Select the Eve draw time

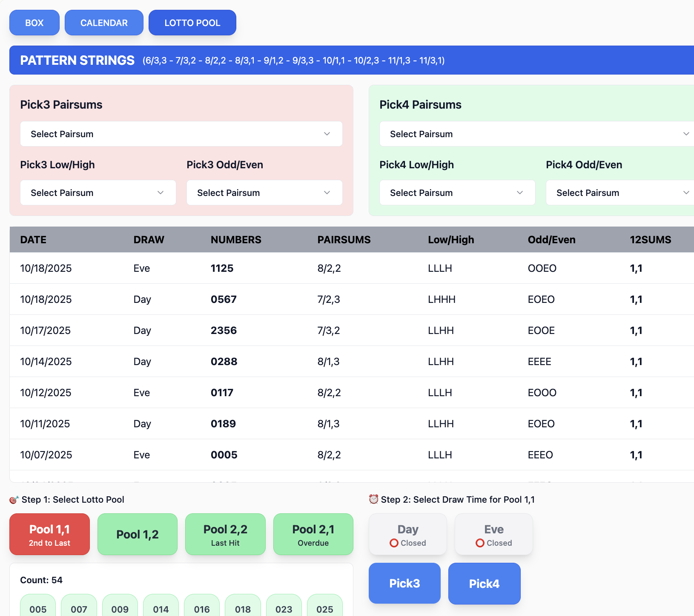tap(493, 534)
